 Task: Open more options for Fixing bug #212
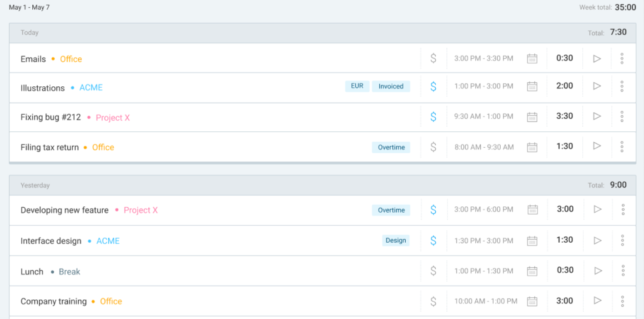[622, 116]
